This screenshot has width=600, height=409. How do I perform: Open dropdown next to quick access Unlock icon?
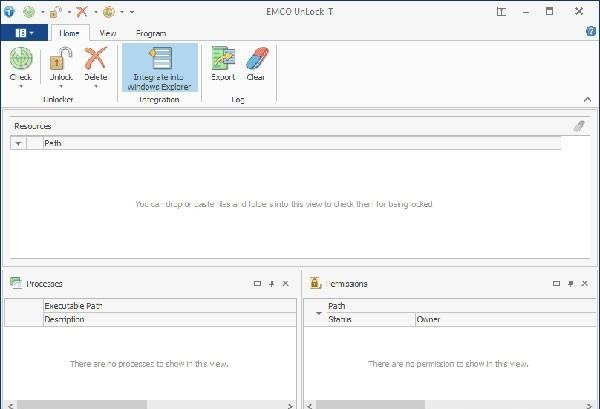[x=69, y=12]
